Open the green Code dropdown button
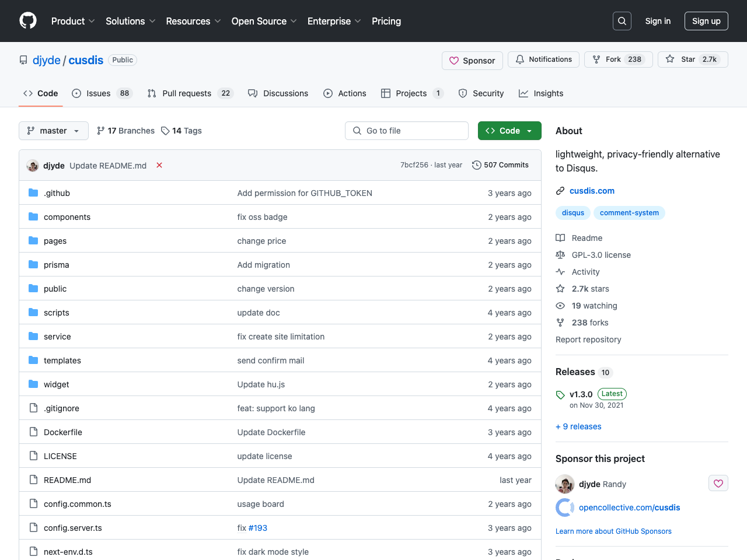 [509, 131]
